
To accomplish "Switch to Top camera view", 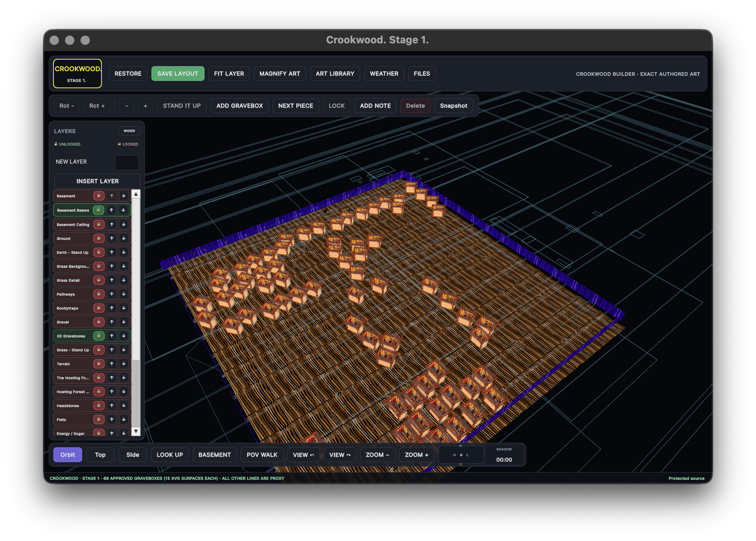I will tap(100, 455).
